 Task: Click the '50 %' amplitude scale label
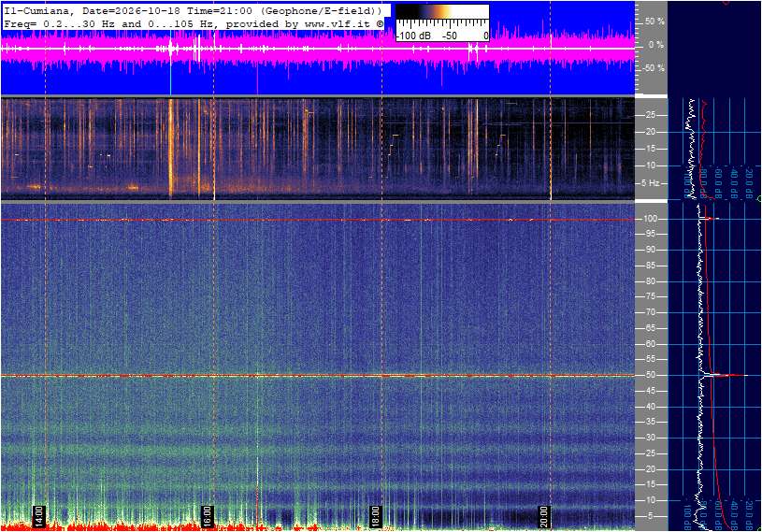pyautogui.click(x=654, y=22)
